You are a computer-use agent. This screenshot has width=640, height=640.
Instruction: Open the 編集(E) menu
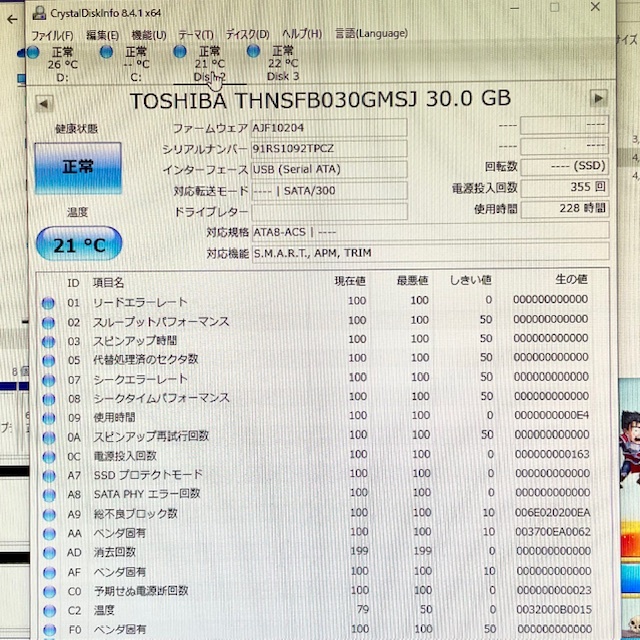pos(102,35)
